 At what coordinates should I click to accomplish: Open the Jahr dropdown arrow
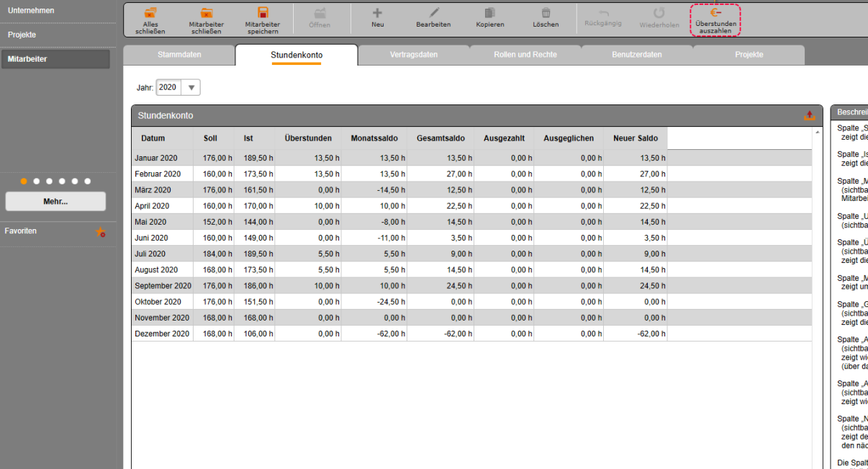coord(191,87)
